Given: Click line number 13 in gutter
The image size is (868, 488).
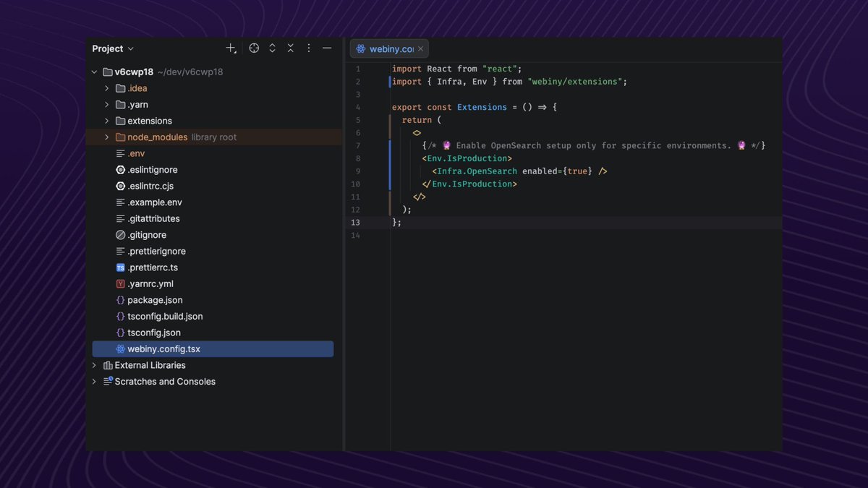Looking at the screenshot, I should 356,223.
